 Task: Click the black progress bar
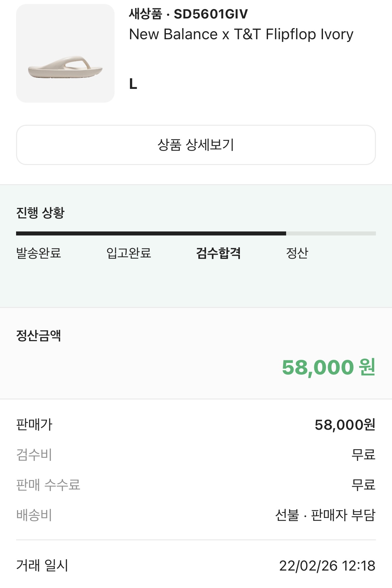(151, 233)
